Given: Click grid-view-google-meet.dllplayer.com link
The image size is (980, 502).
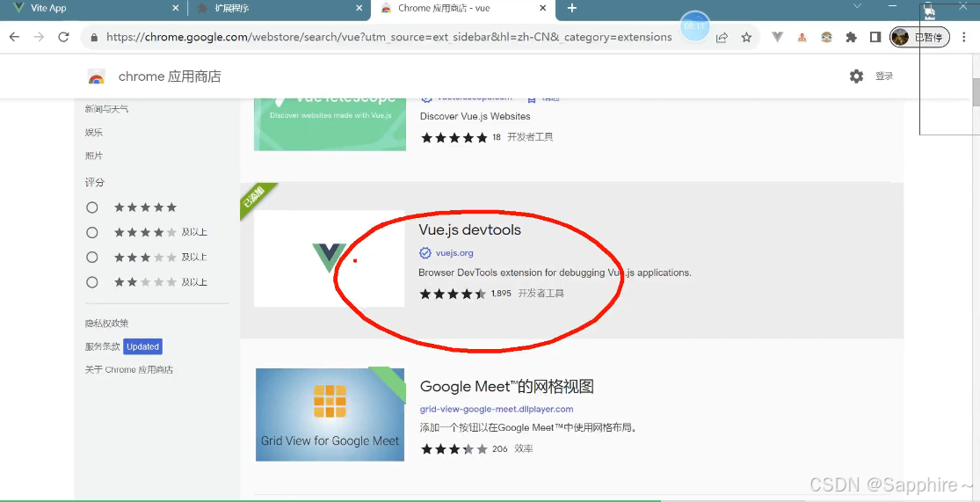Looking at the screenshot, I should 497,409.
